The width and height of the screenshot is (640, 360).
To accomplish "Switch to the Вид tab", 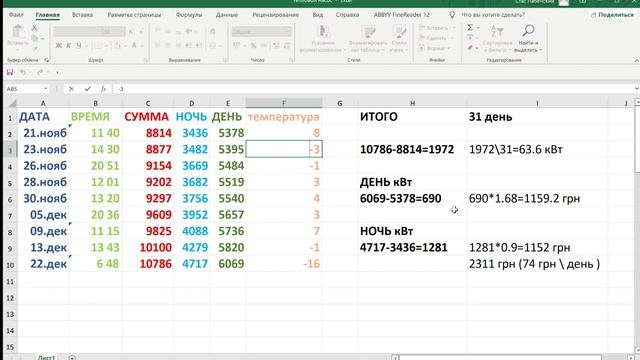I will click(318, 15).
